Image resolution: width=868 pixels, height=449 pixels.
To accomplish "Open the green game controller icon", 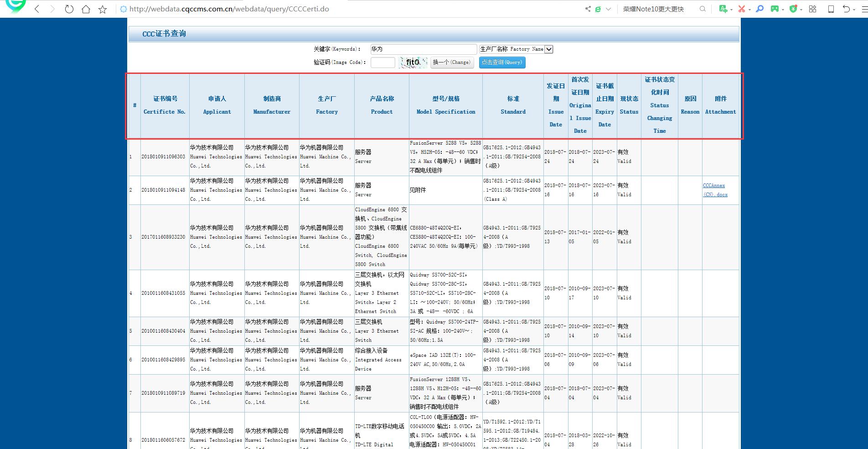I will 775,9.
